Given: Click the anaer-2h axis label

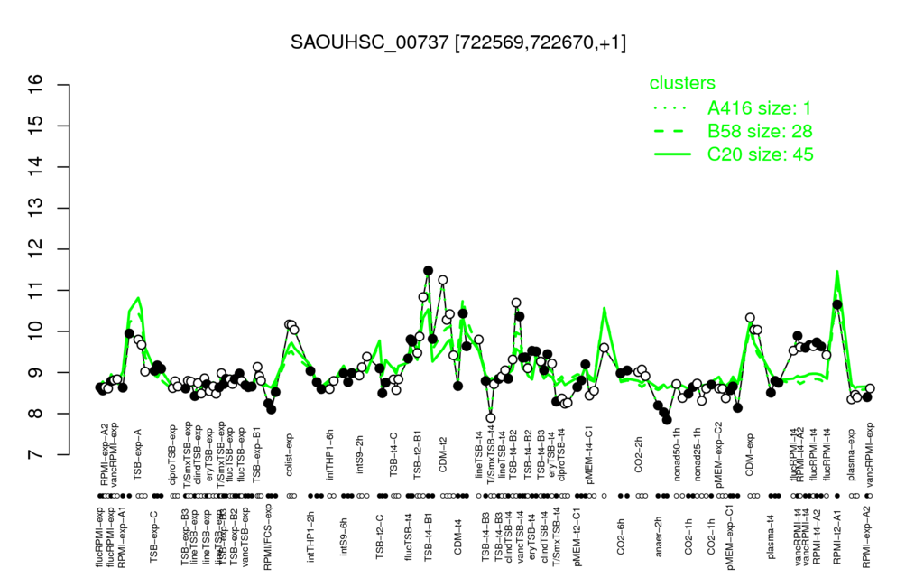Looking at the screenshot, I should point(659,536).
